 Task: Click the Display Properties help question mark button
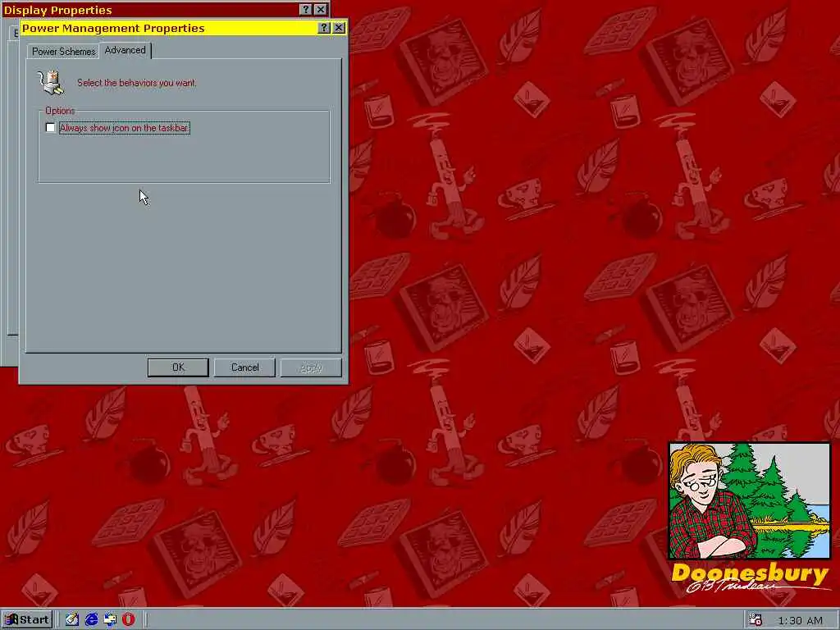click(305, 10)
